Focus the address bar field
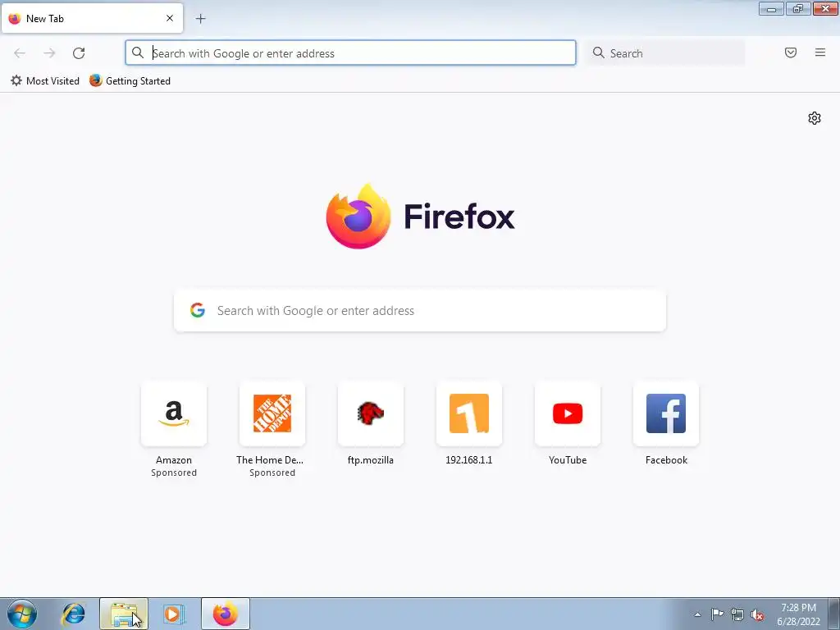Screen dimensions: 840x630 click(350, 53)
